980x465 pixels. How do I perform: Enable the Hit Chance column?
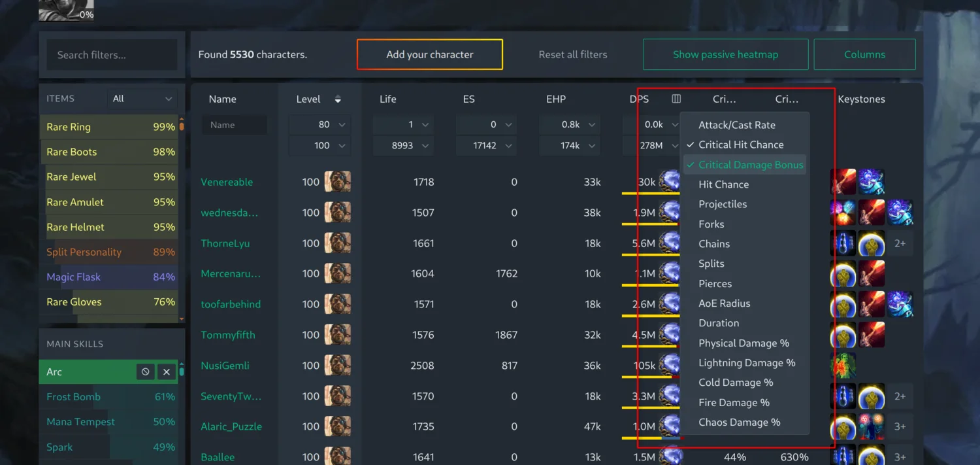(744, 184)
